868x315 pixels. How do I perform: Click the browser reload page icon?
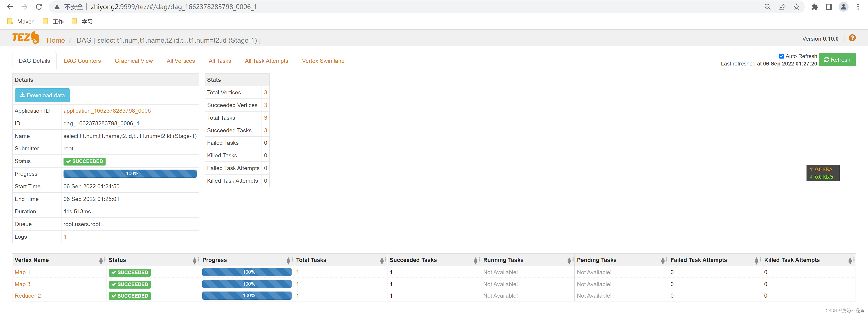pyautogui.click(x=39, y=7)
